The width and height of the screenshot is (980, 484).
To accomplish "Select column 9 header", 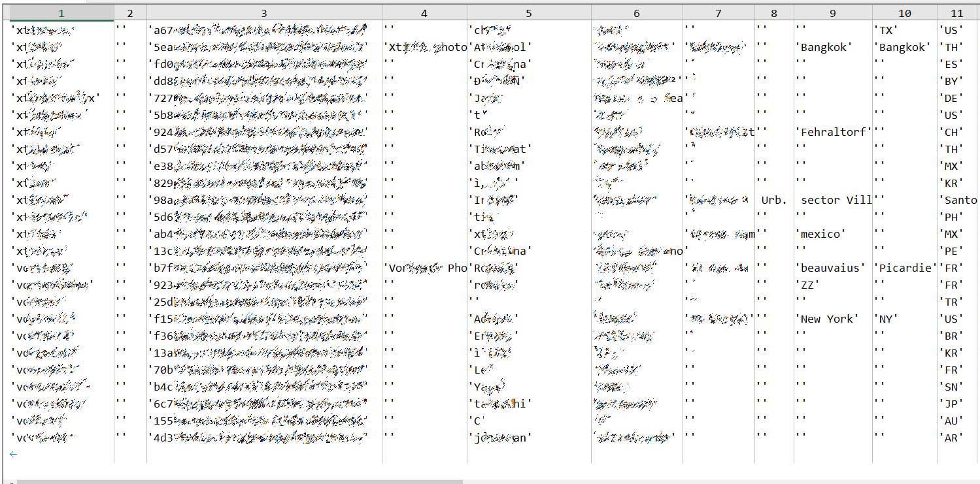I will (x=832, y=13).
